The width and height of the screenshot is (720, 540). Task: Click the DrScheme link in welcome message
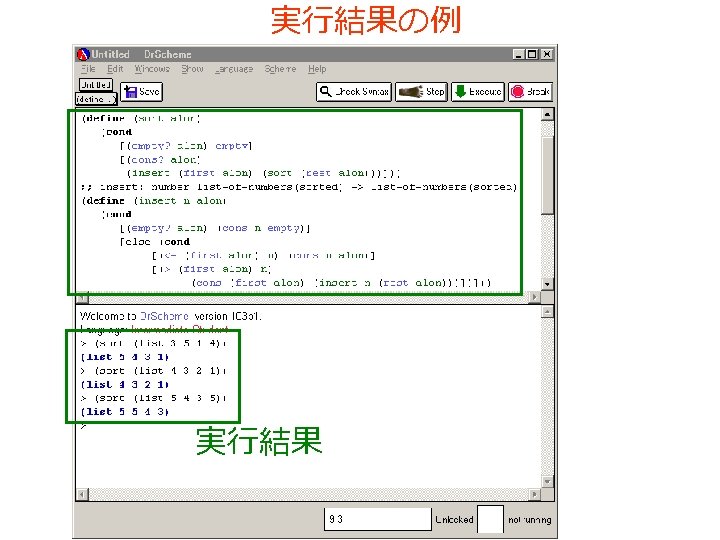(164, 316)
